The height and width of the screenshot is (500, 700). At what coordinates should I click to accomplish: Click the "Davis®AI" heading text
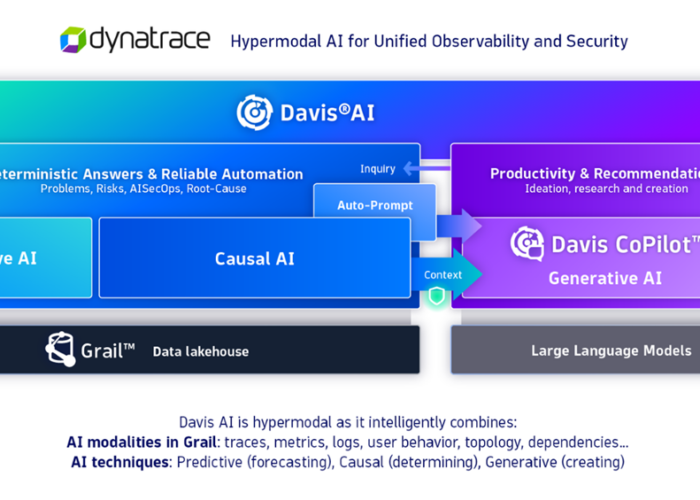(327, 112)
